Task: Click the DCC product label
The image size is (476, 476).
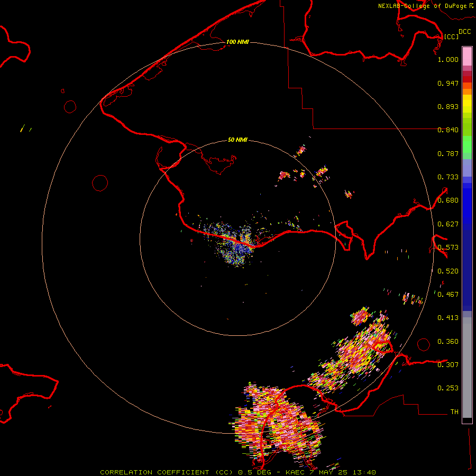Action: pyautogui.click(x=465, y=32)
